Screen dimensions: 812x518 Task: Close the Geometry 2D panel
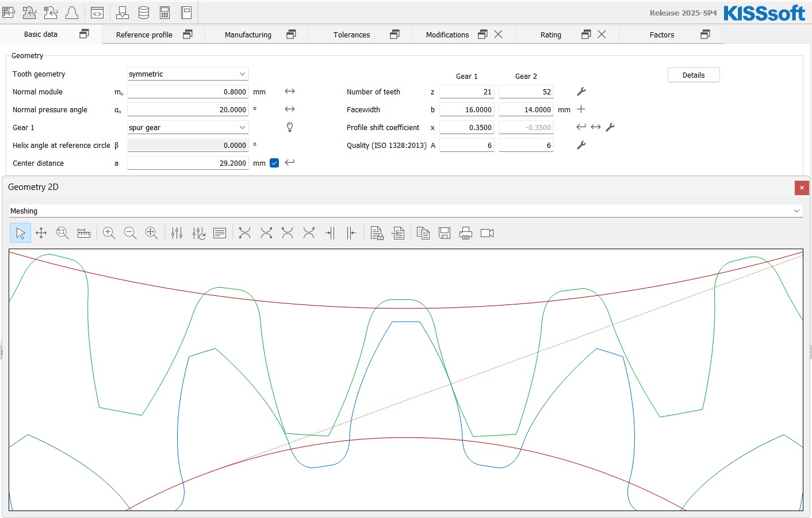(x=802, y=188)
